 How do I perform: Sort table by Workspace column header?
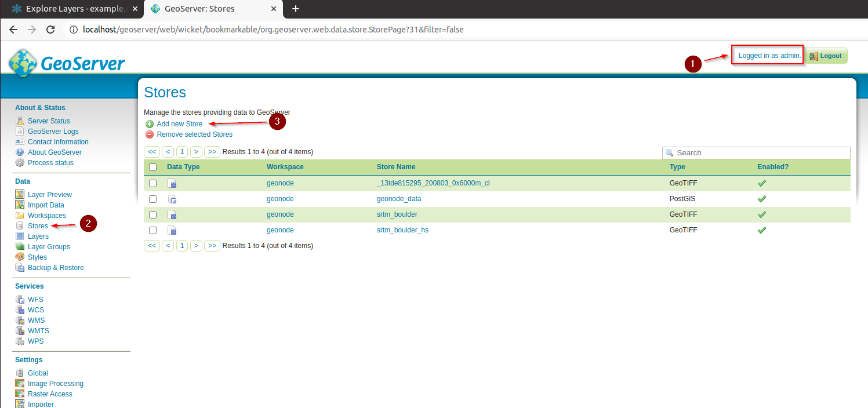coord(285,167)
